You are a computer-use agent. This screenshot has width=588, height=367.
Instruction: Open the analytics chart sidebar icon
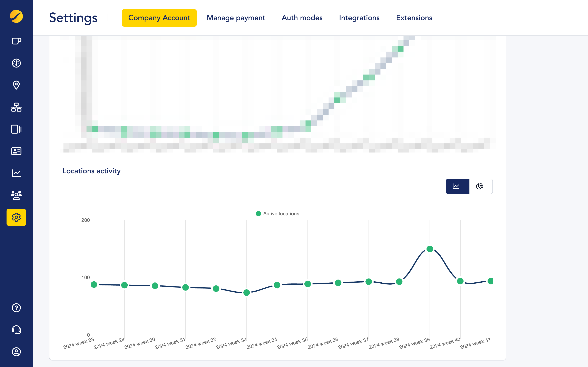tap(16, 173)
